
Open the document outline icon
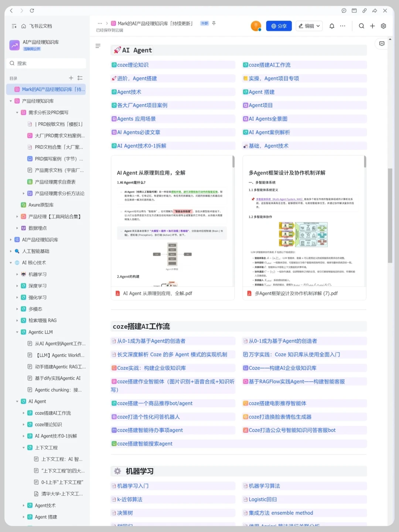click(x=98, y=46)
